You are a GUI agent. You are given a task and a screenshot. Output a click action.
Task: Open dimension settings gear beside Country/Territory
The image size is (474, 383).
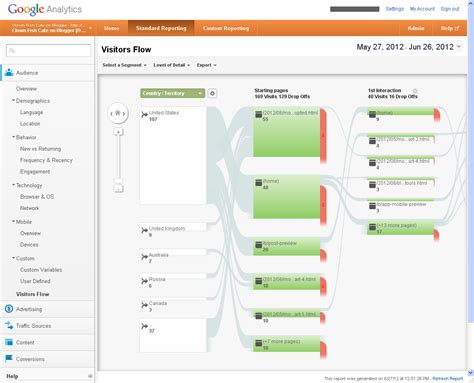[x=212, y=93]
